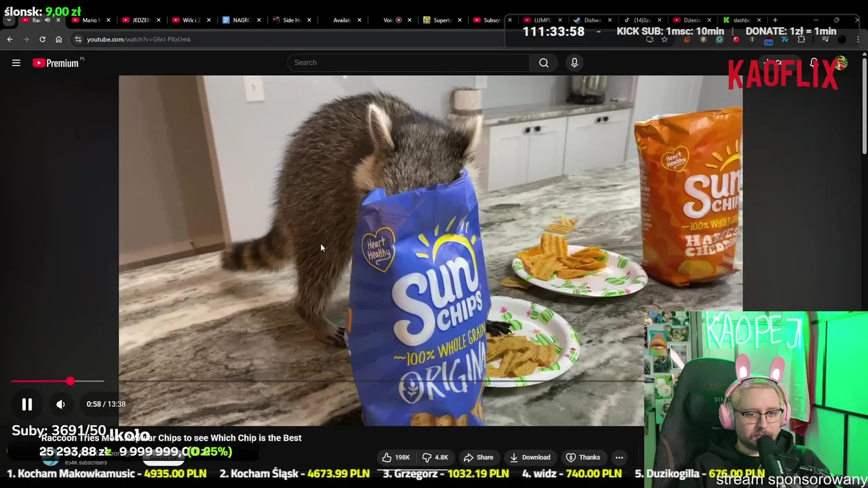Click the install/cast icon beside the star
868x488 pixels.
pos(650,39)
